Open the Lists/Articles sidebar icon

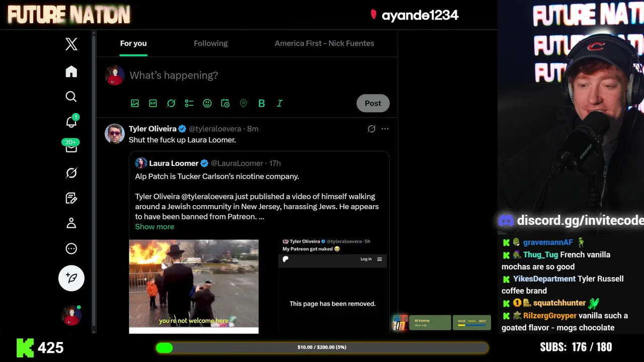[x=71, y=198]
